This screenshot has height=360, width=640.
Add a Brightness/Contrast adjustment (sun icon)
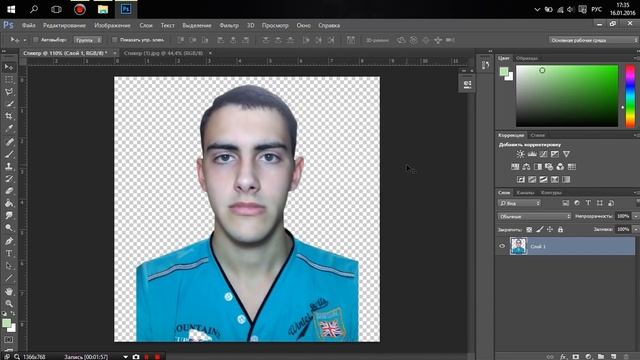point(520,154)
